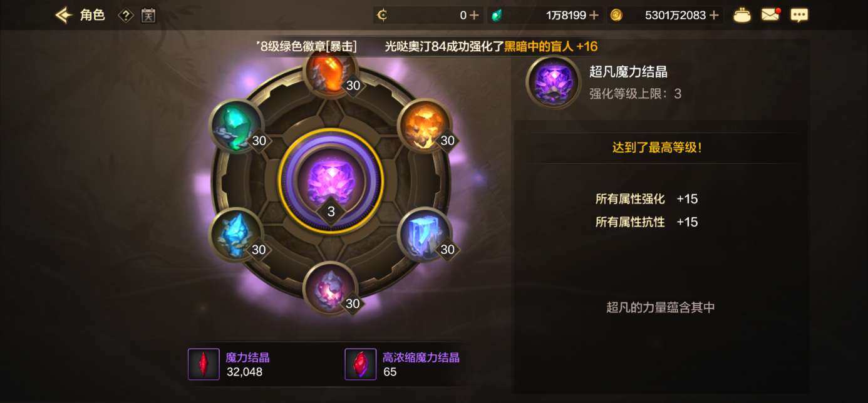The image size is (868, 403).
Task: Open the question mark help icon
Action: point(126,16)
